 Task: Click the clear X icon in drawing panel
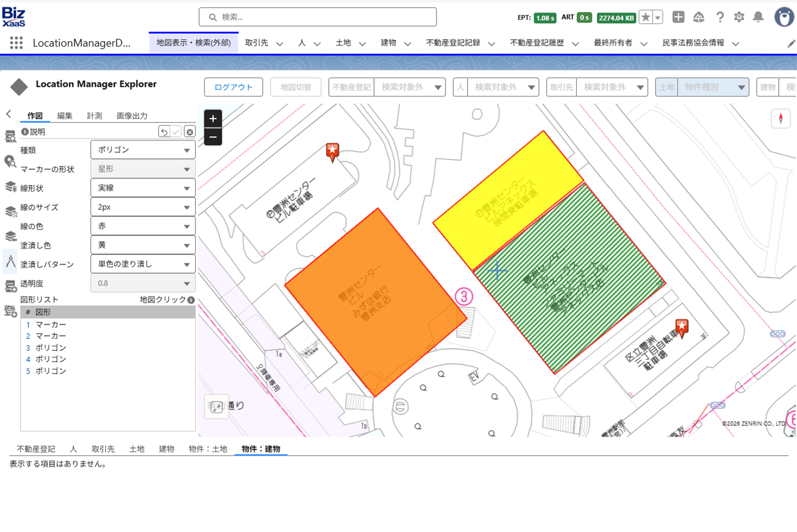190,132
